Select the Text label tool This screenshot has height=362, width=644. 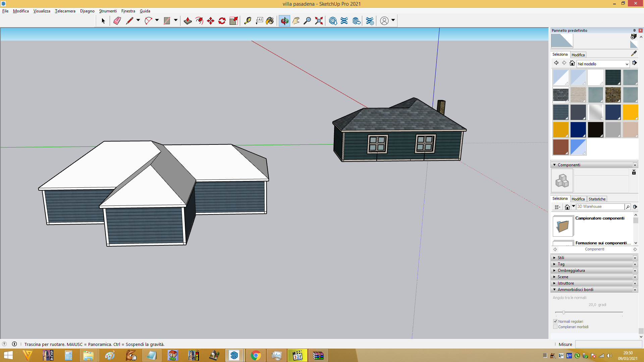coord(259,21)
